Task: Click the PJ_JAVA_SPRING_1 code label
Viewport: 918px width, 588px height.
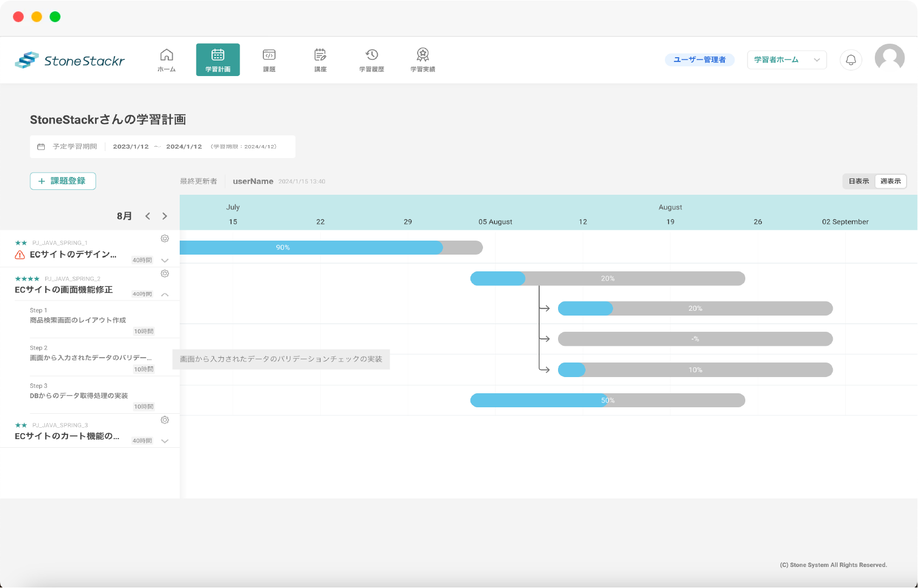Action: tap(60, 243)
